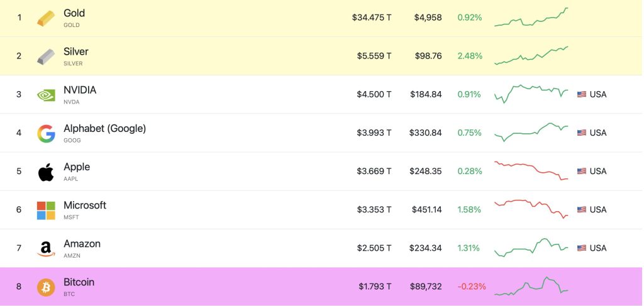
Task: Click the NVIDIA logo icon
Action: (x=46, y=95)
